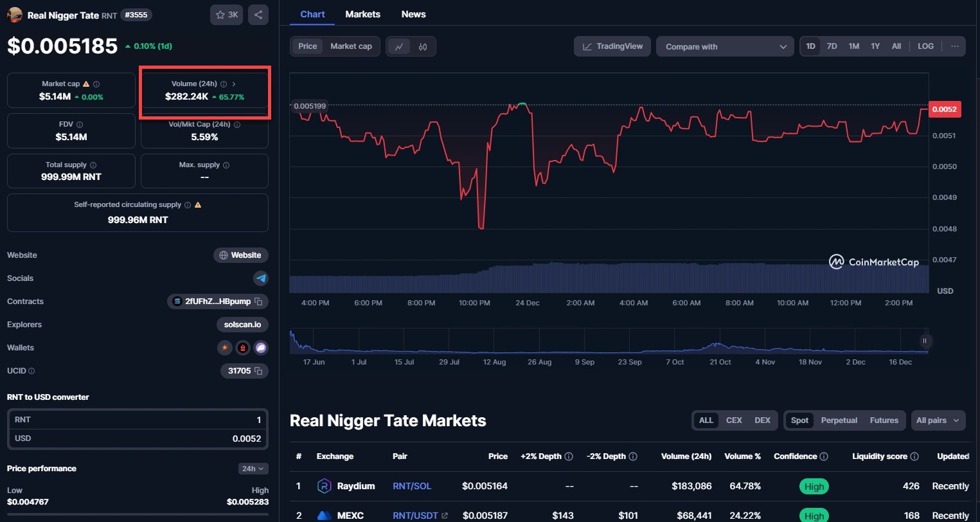Open the RNT/SOL pair link
The width and height of the screenshot is (980, 522).
(x=412, y=486)
